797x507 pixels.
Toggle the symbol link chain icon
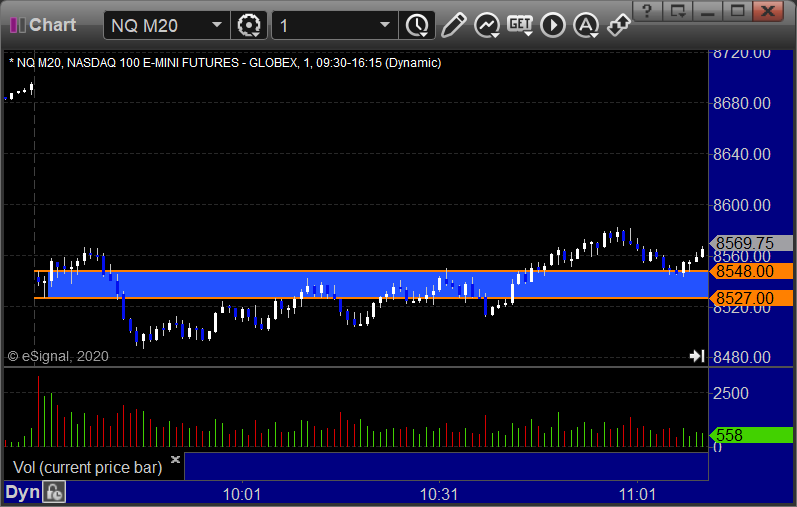(x=619, y=25)
